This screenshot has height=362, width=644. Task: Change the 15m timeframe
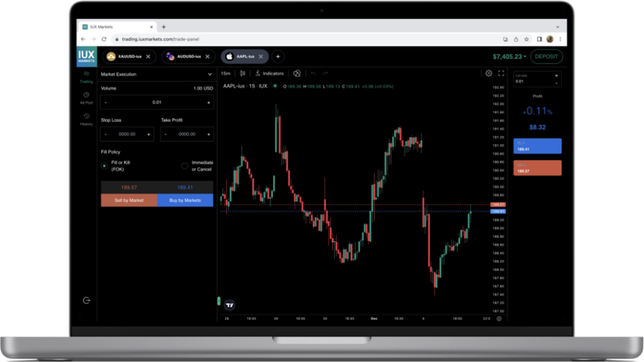pyautogui.click(x=225, y=73)
